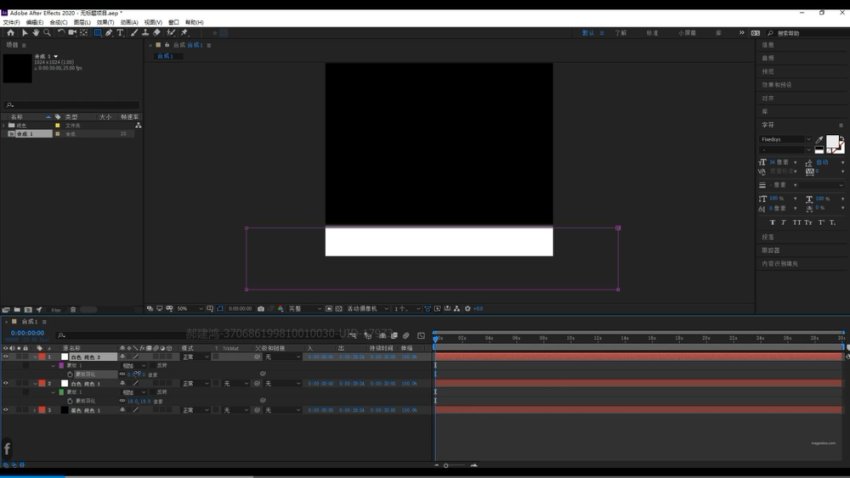Toggle the motion blur switch in the timeline header

click(406, 335)
